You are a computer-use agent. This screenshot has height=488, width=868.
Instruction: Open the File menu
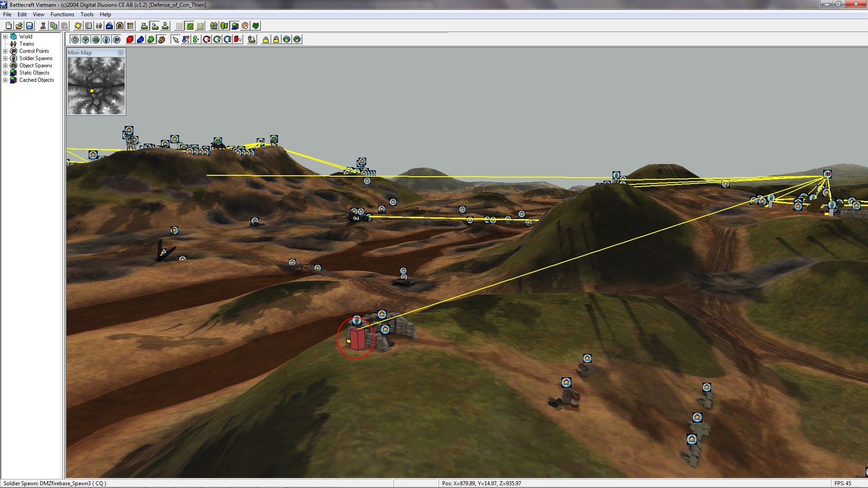[x=7, y=14]
